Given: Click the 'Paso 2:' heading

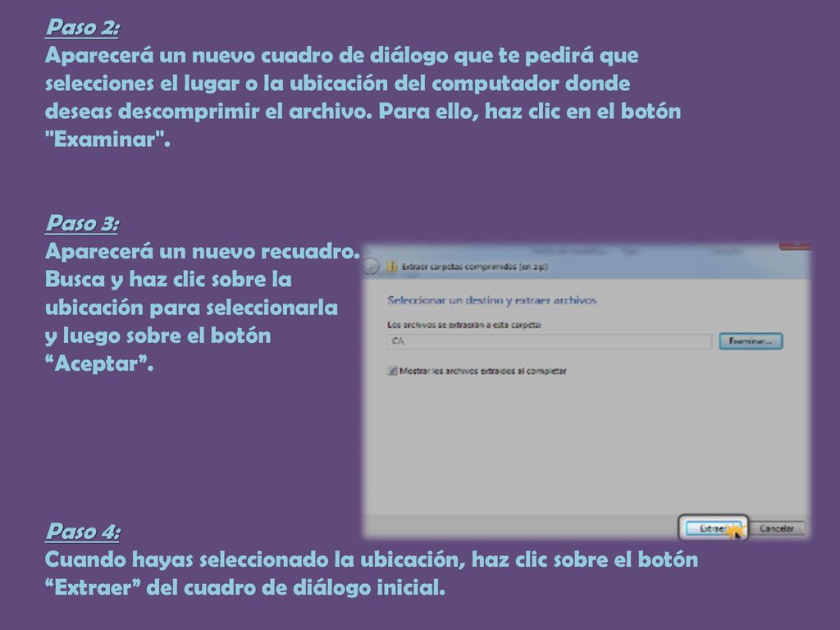Looking at the screenshot, I should (83, 27).
